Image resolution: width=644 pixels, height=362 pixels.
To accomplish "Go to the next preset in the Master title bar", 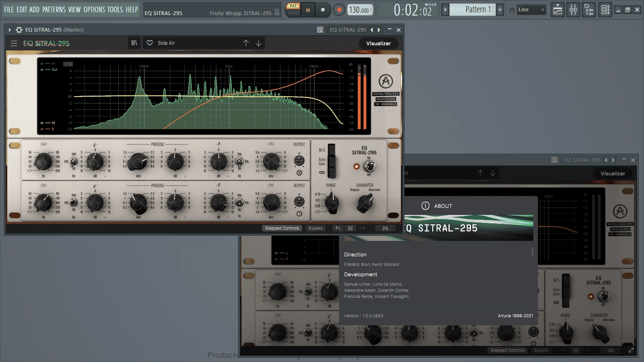I will (x=379, y=30).
